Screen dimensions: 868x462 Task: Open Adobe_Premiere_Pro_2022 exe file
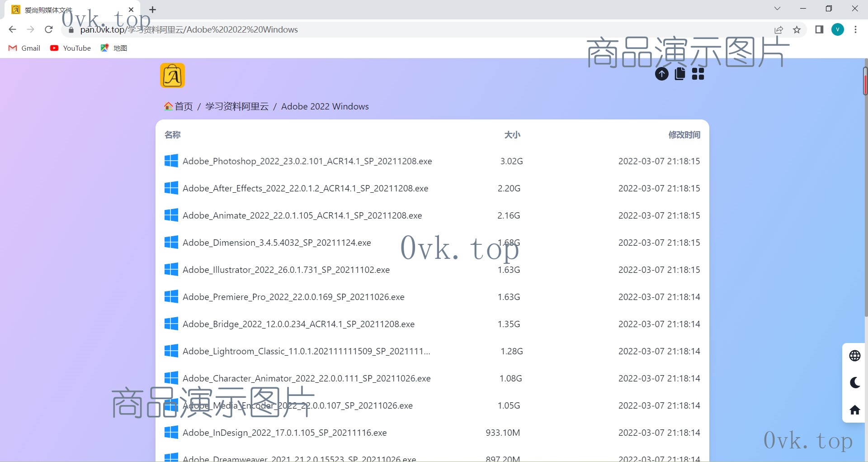pos(293,297)
